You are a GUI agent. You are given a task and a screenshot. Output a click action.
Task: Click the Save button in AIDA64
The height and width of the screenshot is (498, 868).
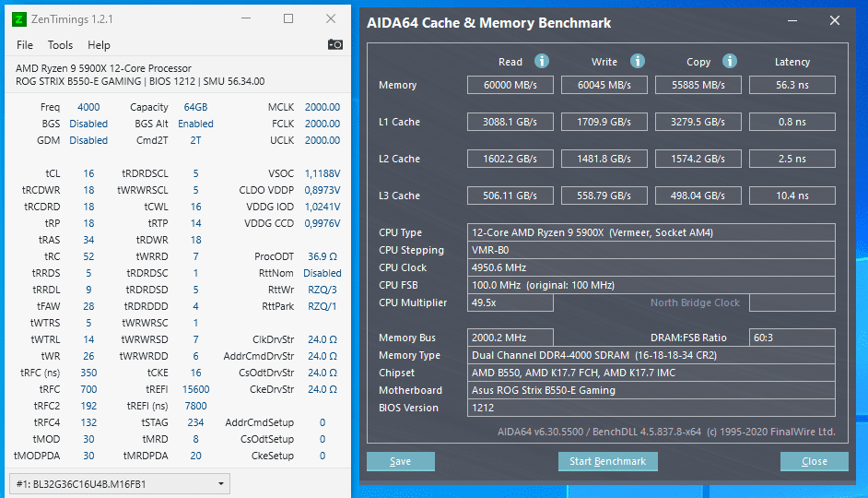click(x=400, y=461)
